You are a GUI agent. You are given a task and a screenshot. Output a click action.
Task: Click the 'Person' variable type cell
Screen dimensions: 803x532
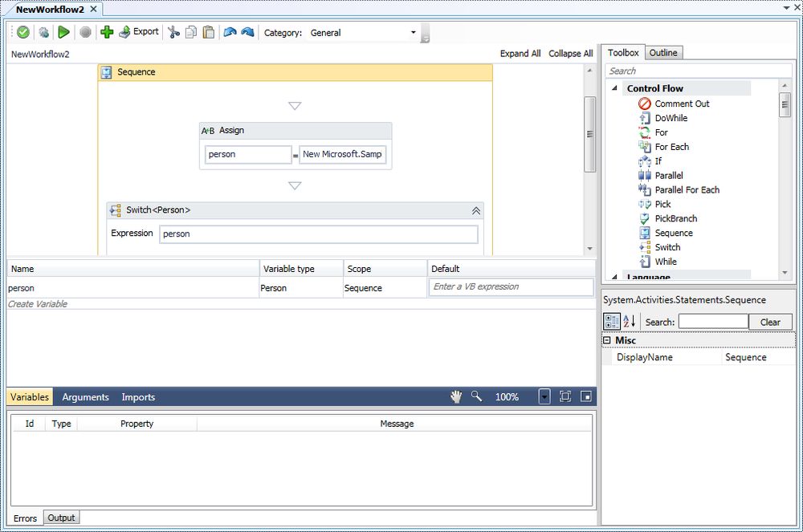point(301,288)
